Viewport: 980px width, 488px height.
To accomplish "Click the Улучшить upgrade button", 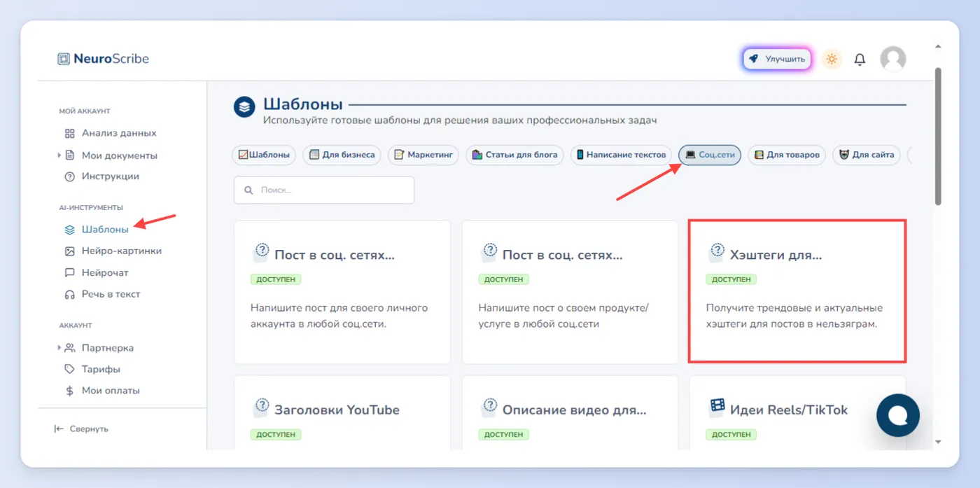I will 777,60.
